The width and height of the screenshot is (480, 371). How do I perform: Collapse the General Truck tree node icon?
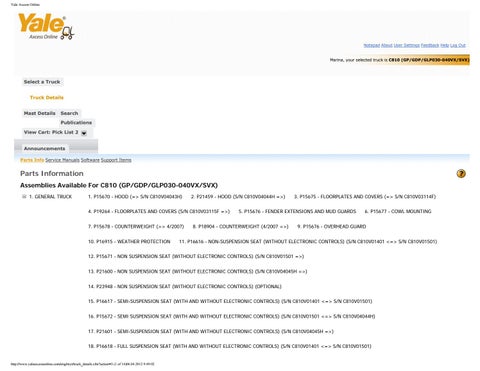(24, 197)
